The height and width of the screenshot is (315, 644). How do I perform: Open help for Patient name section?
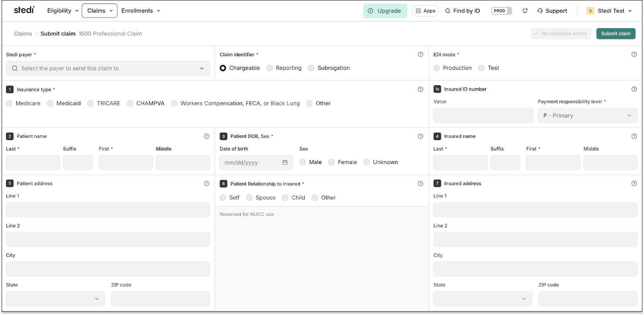click(207, 136)
